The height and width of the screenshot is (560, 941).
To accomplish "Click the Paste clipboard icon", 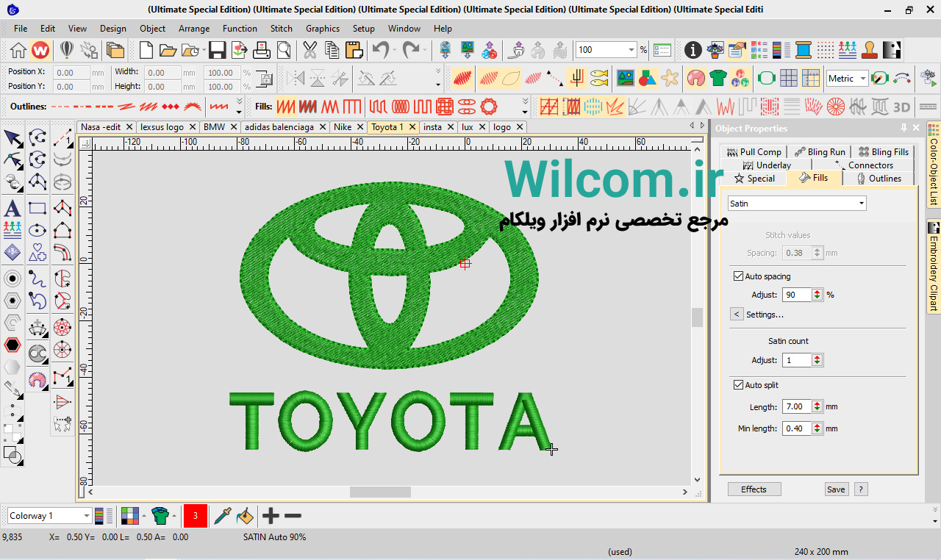I will click(354, 50).
